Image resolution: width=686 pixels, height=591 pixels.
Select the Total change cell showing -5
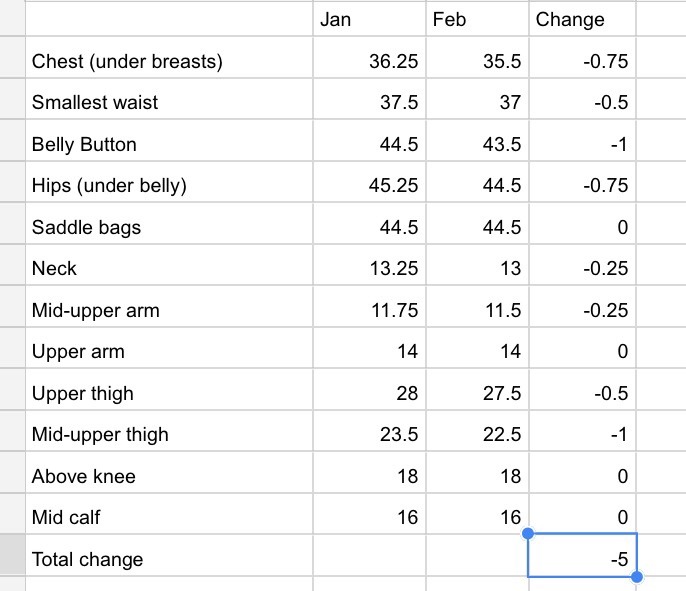pos(581,557)
